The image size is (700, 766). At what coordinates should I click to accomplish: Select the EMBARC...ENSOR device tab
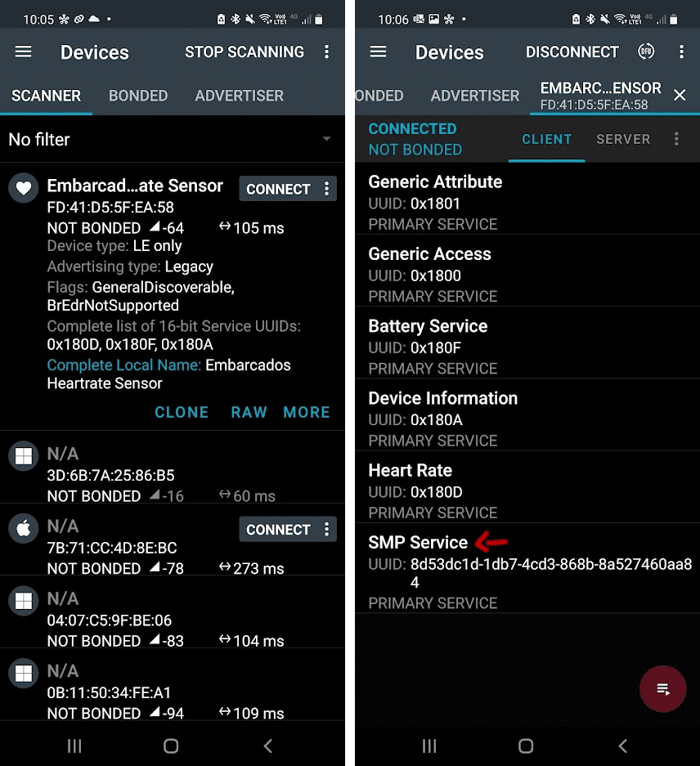(600, 96)
